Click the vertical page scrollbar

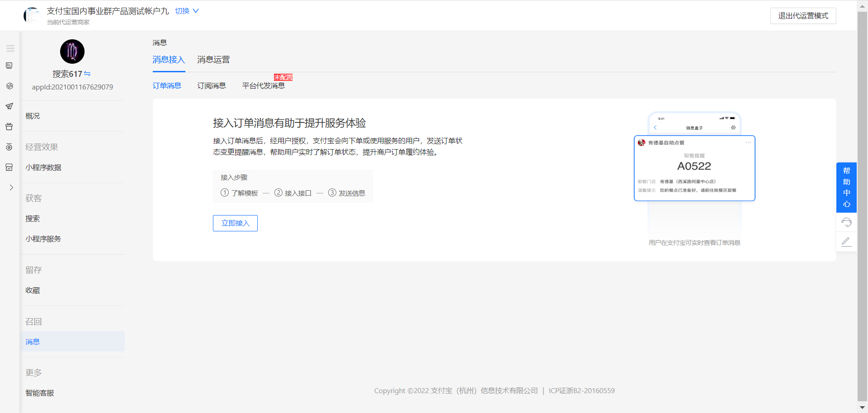coord(862,206)
